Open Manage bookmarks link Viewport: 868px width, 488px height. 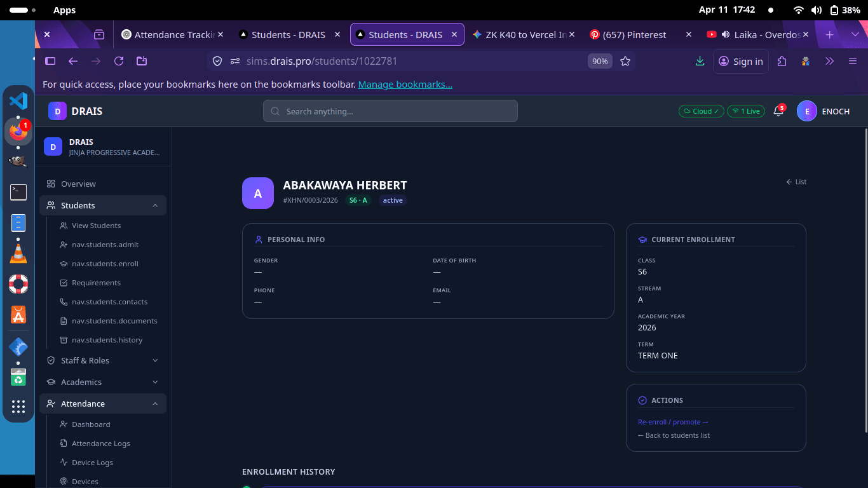tap(405, 84)
